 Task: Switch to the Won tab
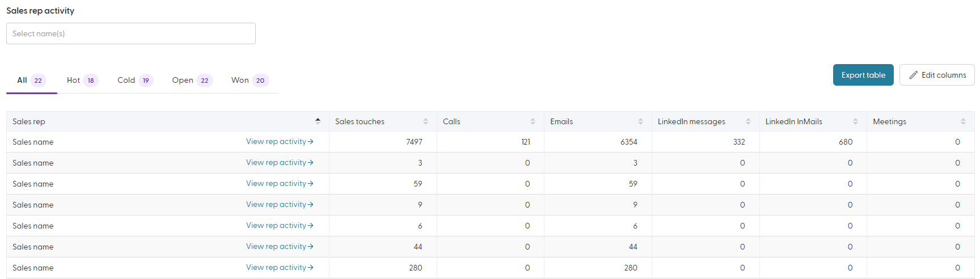coord(250,81)
